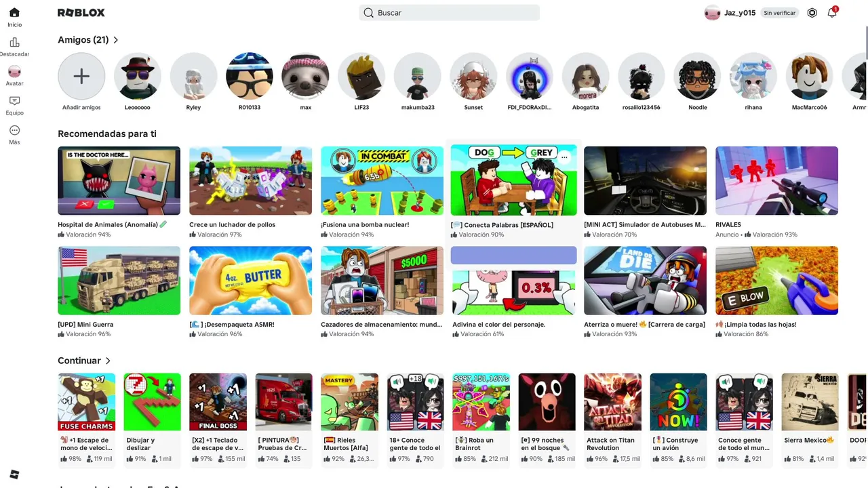Open the notifications bell

pos(832,13)
